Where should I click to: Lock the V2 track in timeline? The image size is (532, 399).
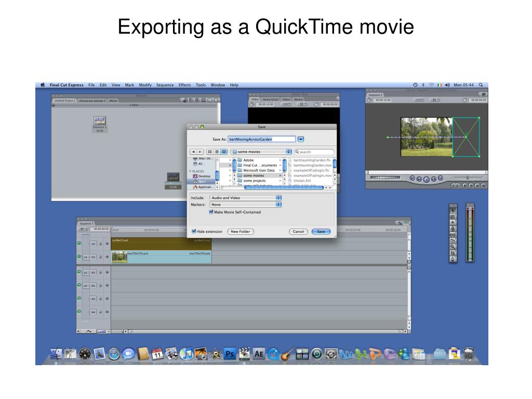[x=100, y=244]
